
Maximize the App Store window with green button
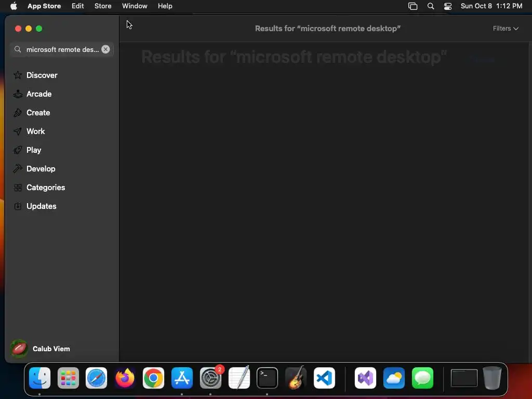[x=39, y=29]
